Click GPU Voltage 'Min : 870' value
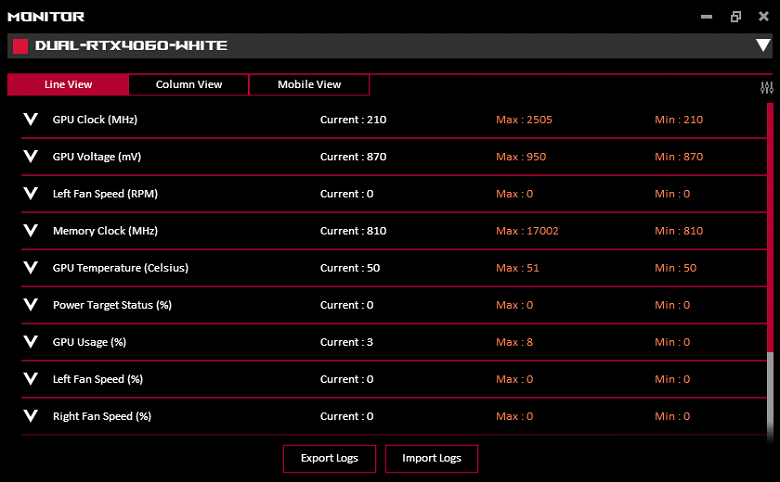Image resolution: width=780 pixels, height=482 pixels. click(x=679, y=157)
